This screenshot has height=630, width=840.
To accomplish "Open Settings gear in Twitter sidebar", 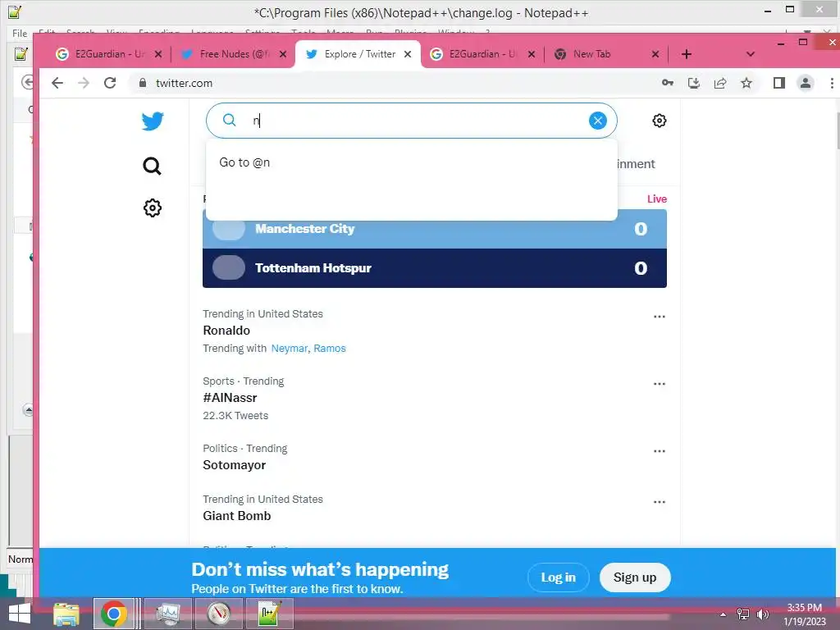I will coord(152,208).
